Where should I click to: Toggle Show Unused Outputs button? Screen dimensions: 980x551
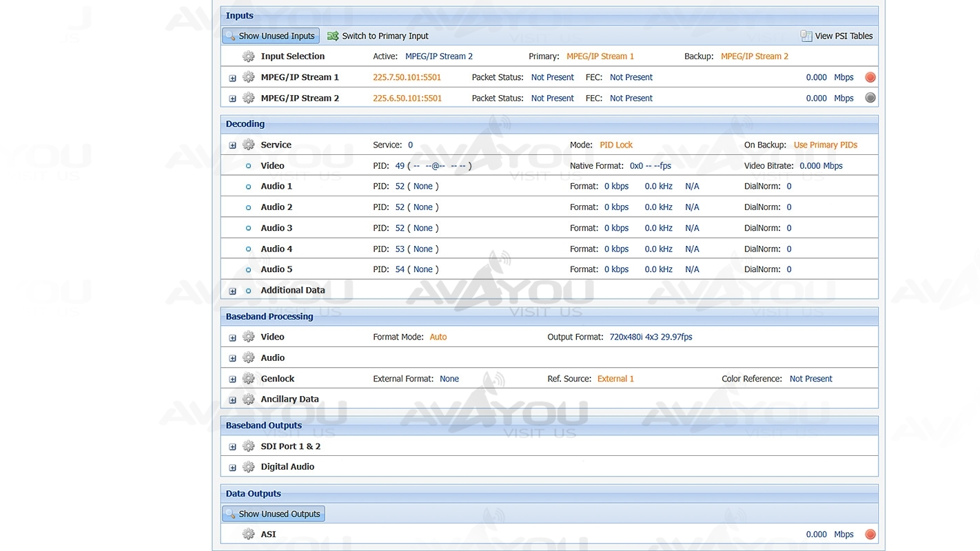(273, 514)
